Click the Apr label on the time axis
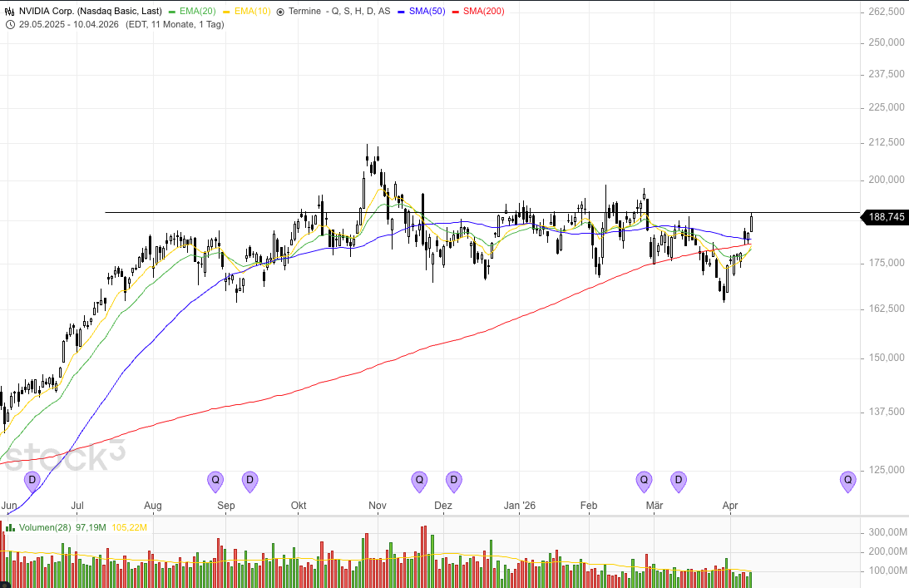909x588 pixels. (x=730, y=506)
